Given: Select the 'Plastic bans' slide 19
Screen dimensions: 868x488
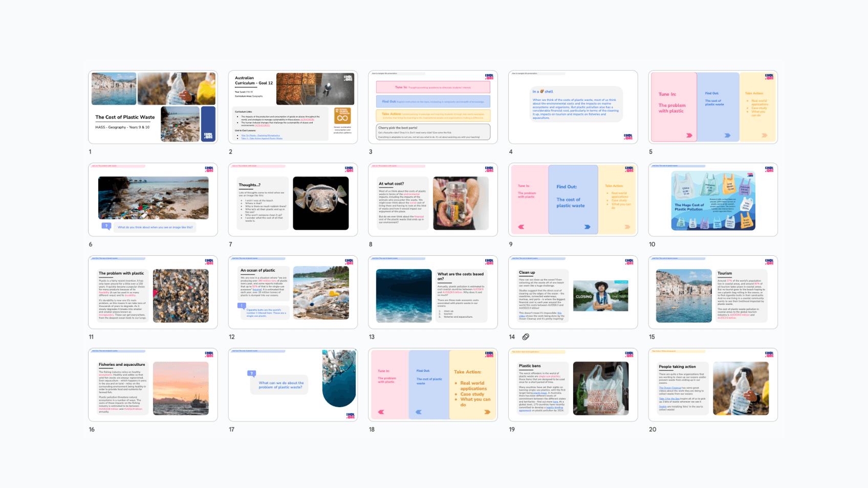Looking at the screenshot, I should pos(573,385).
